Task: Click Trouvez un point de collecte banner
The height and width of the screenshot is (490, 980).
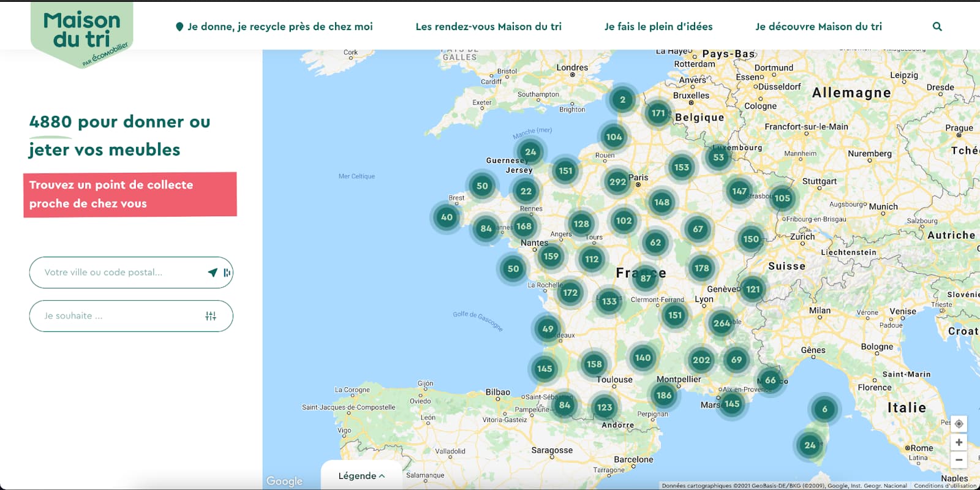Action: (x=130, y=195)
